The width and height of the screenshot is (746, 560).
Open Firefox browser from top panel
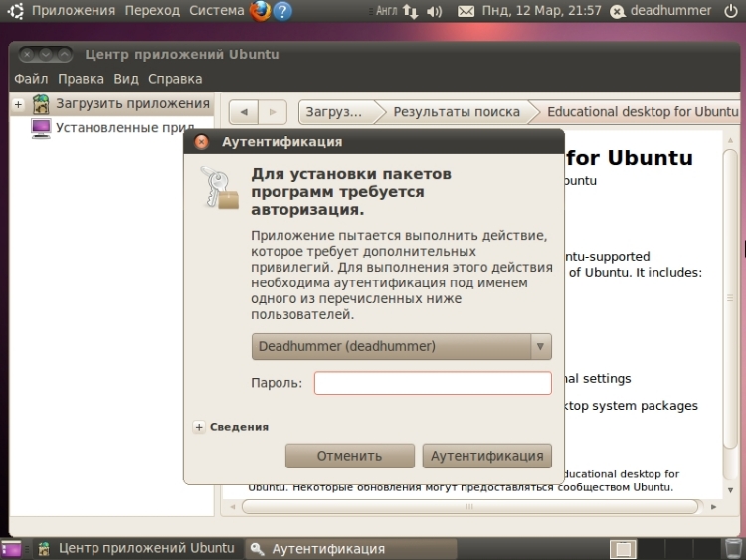(x=261, y=11)
